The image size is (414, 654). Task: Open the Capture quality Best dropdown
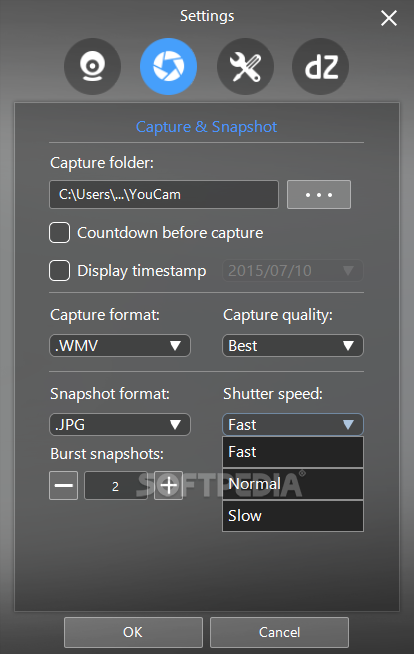pyautogui.click(x=293, y=346)
